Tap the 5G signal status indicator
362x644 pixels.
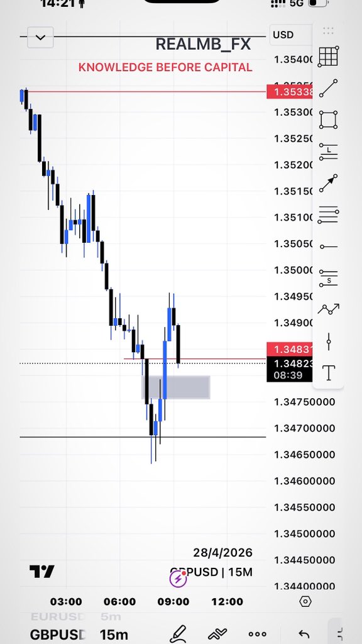(x=297, y=3)
